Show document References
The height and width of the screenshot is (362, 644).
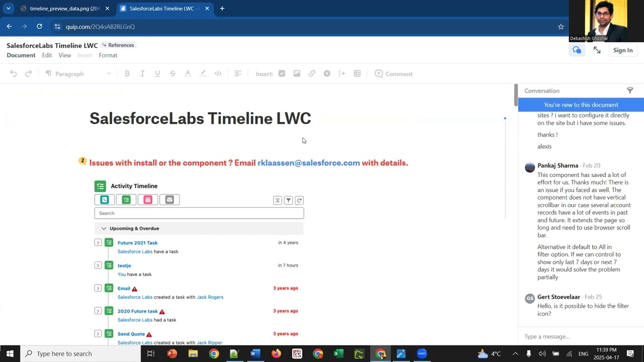(x=118, y=45)
